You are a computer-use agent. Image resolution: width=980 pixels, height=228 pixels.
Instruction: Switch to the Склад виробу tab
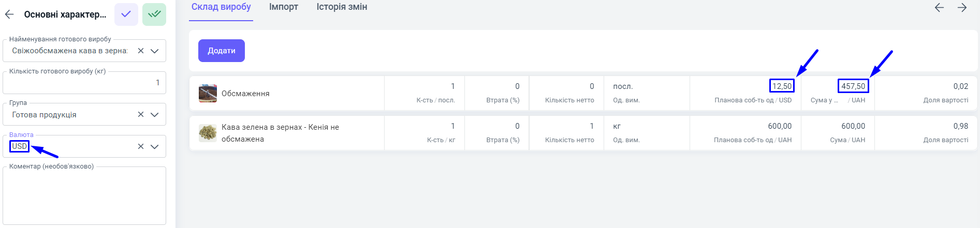221,7
